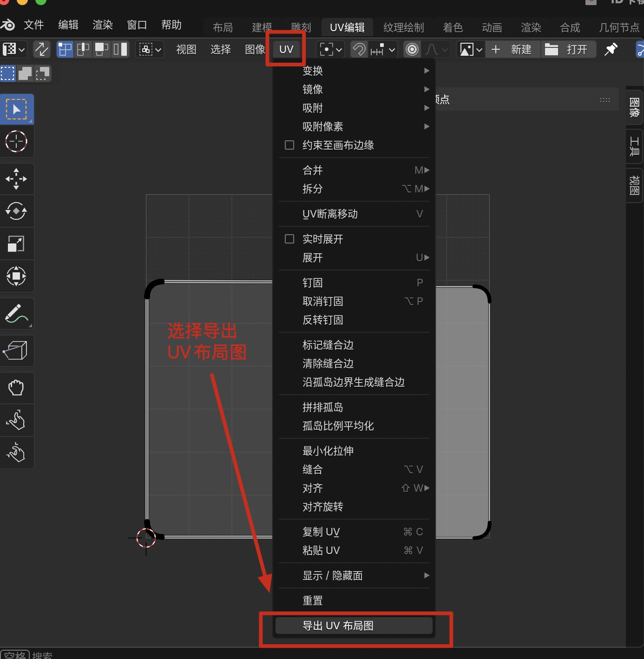
Task: Enable 实时展开 live unwrap checkbox
Action: click(289, 239)
